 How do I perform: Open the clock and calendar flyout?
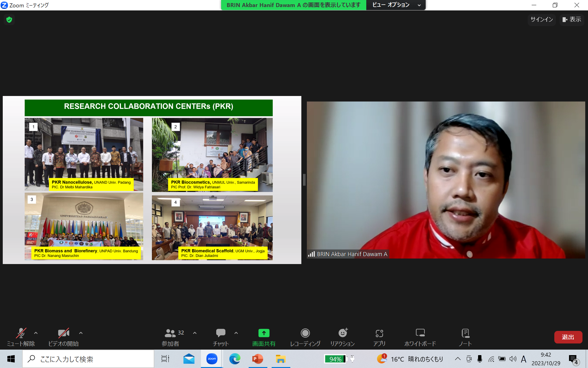[546, 359]
